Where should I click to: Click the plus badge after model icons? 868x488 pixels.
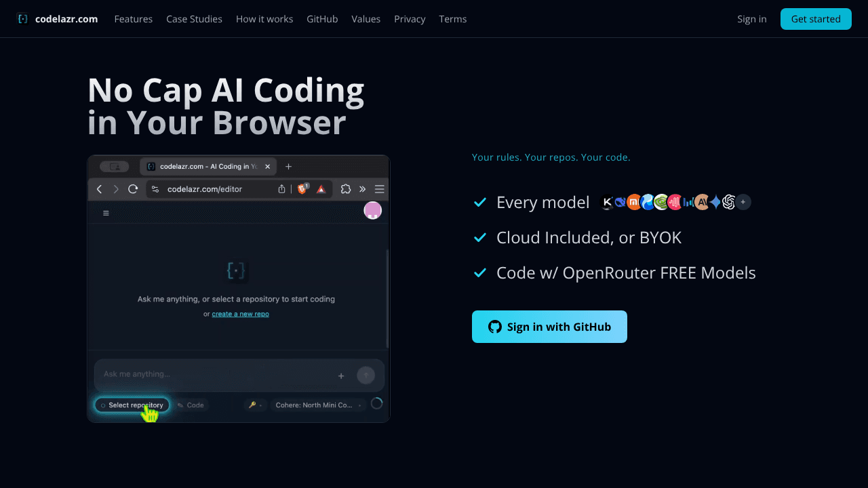click(743, 202)
